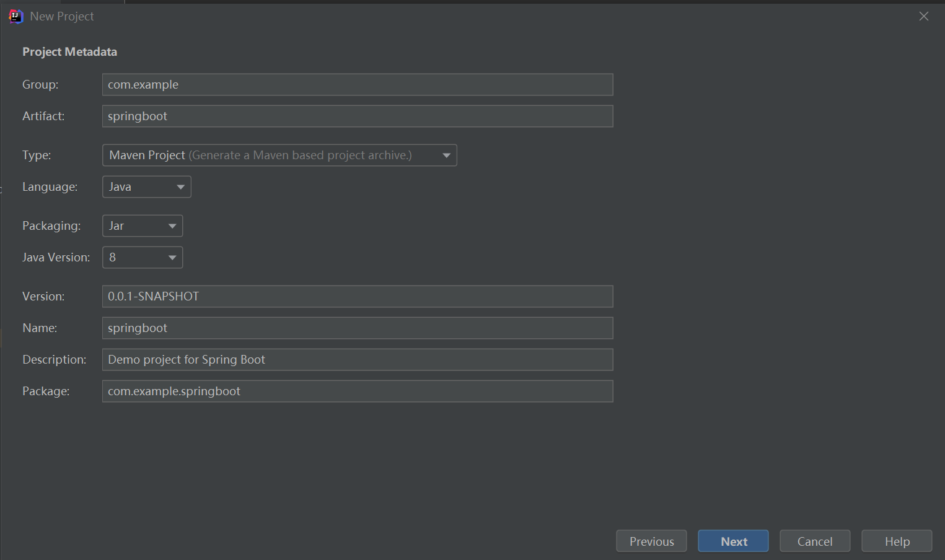
Task: Proceed with the Next button
Action: click(x=733, y=541)
